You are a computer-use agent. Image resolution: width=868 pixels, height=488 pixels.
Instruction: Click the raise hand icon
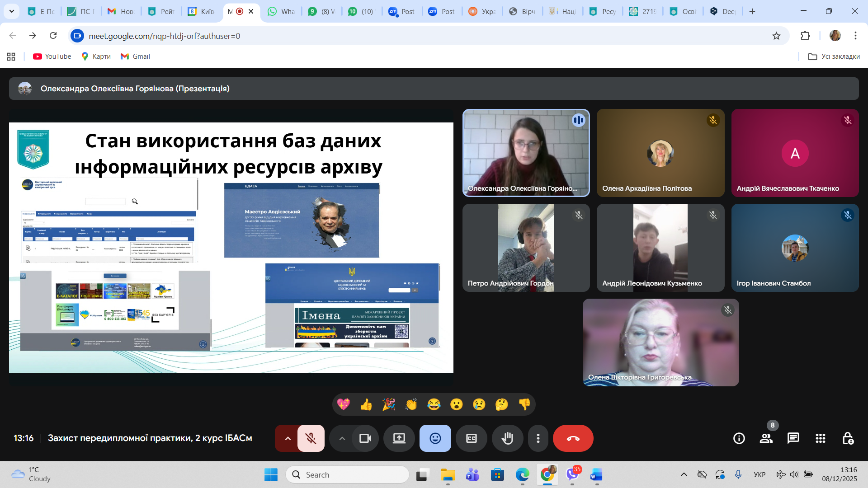(507, 438)
